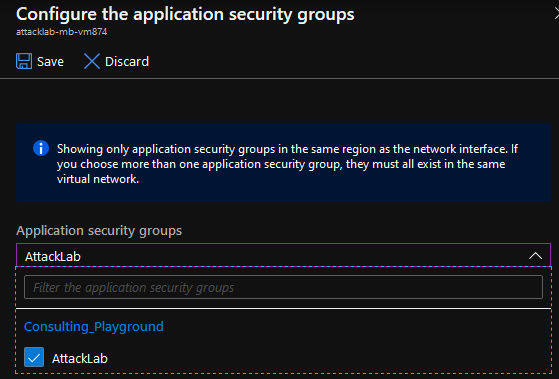
Task: Focus the Filter the application security groups field
Action: point(283,287)
